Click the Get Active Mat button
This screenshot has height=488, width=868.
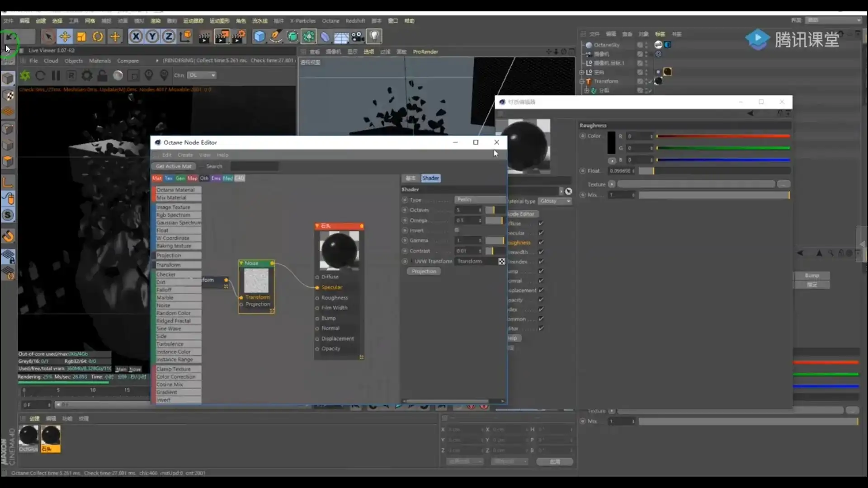click(174, 166)
